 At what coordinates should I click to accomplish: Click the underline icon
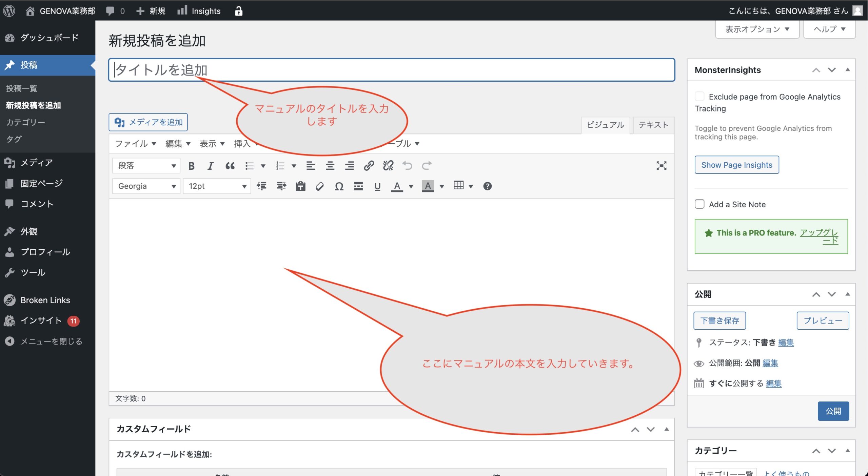[377, 186]
